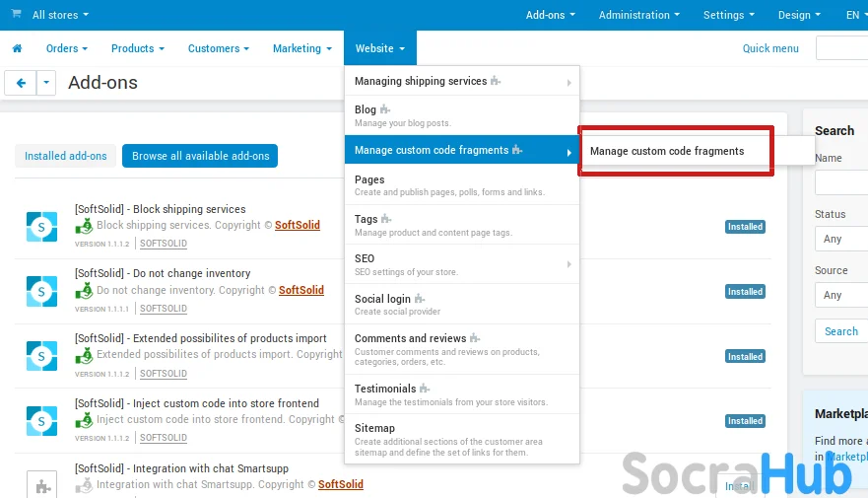Expand the Orders menu
This screenshot has height=498, width=868.
coord(67,48)
